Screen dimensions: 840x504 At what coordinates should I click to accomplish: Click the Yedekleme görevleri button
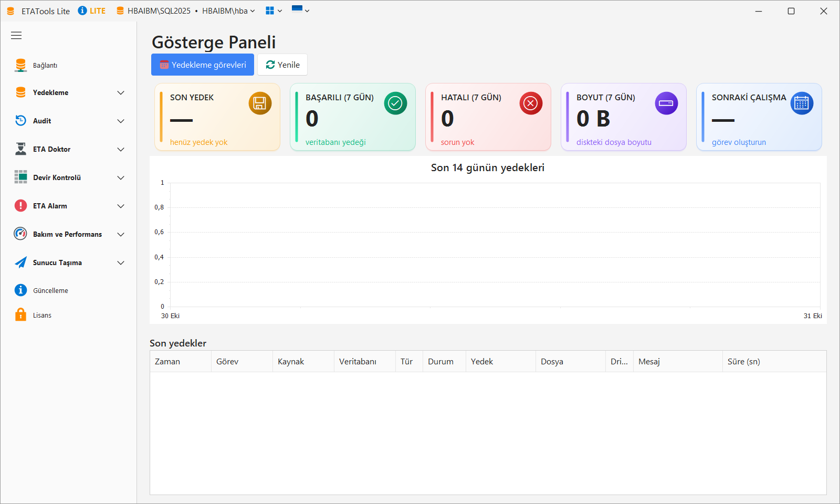click(x=203, y=65)
